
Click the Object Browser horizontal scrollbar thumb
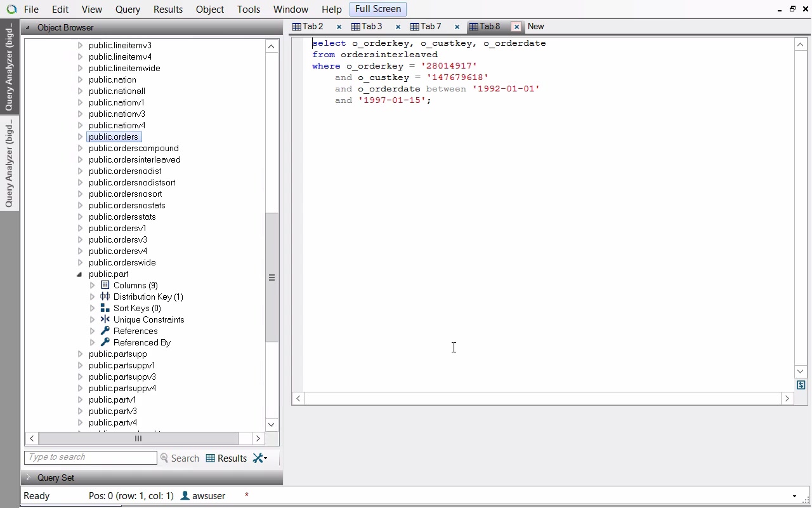pos(138,438)
